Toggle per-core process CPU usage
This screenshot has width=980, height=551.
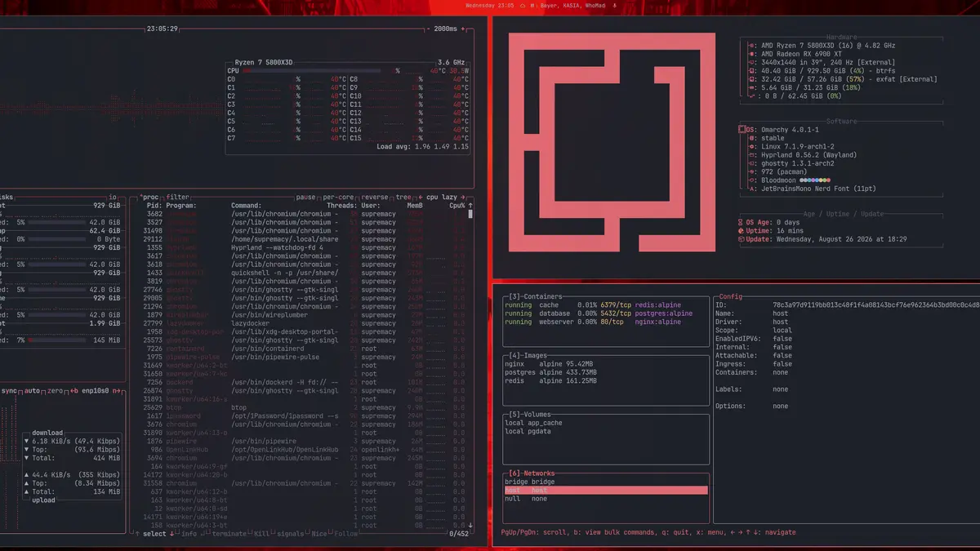click(x=339, y=198)
